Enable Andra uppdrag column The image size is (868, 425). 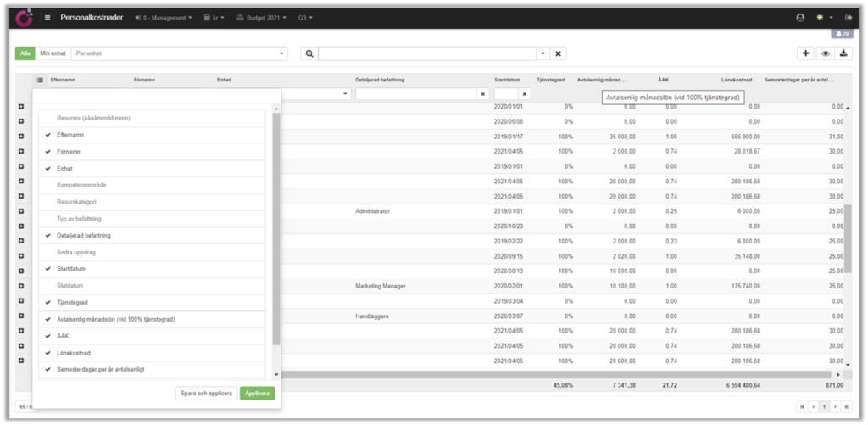coord(152,252)
